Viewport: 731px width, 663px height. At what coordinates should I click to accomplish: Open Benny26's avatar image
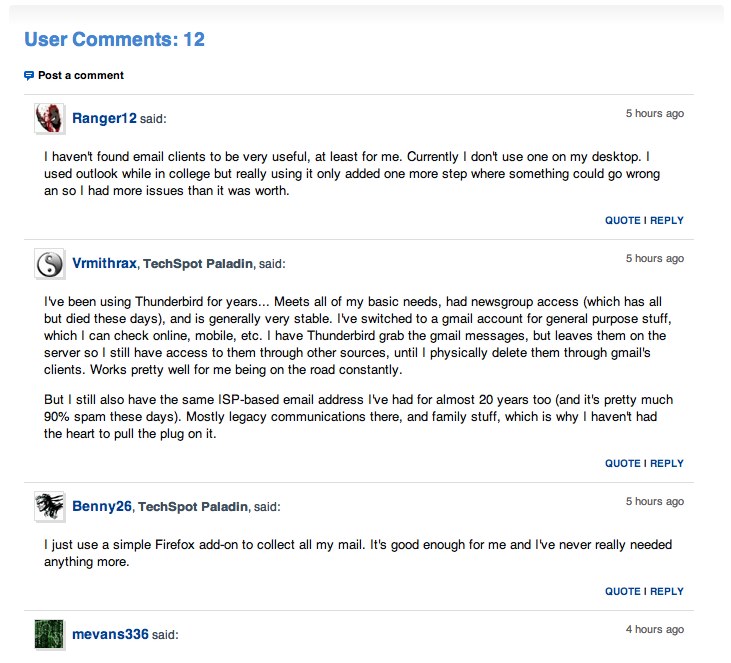coord(49,506)
